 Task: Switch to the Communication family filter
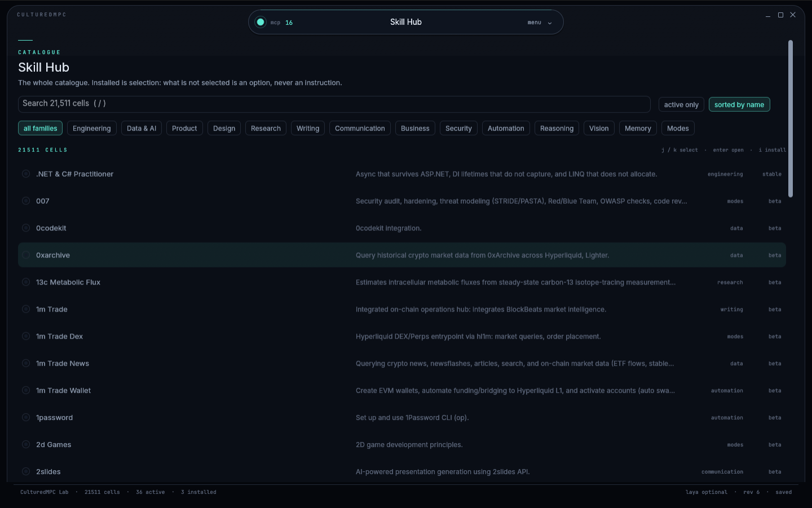360,128
